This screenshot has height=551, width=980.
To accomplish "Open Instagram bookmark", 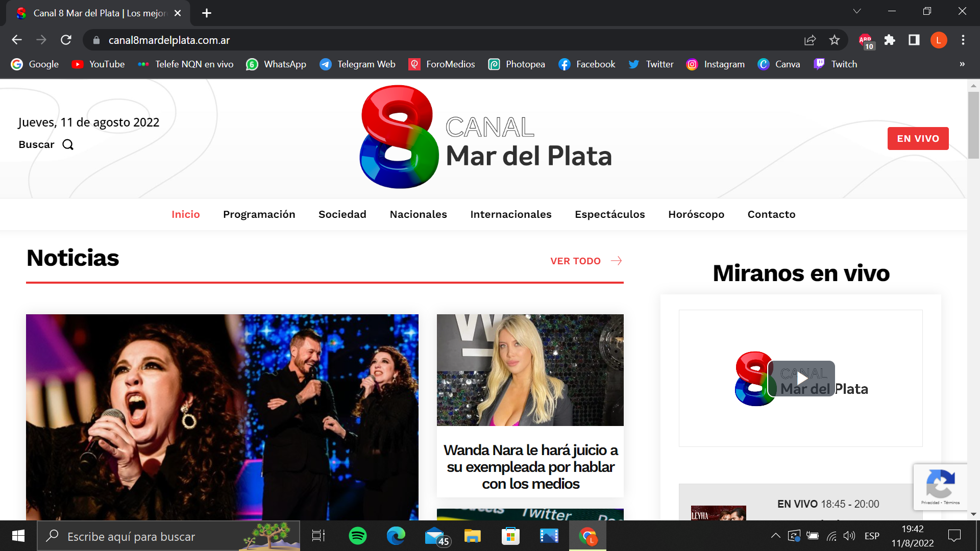I will point(716,64).
